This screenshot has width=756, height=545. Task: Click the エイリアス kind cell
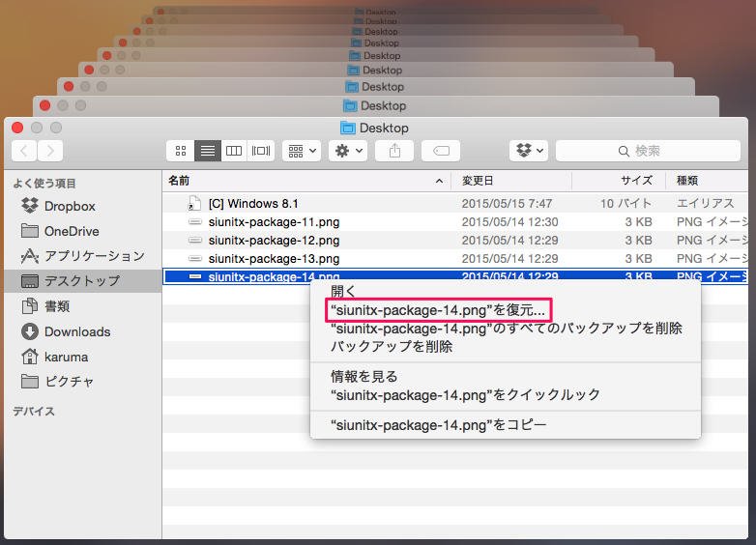pos(706,203)
